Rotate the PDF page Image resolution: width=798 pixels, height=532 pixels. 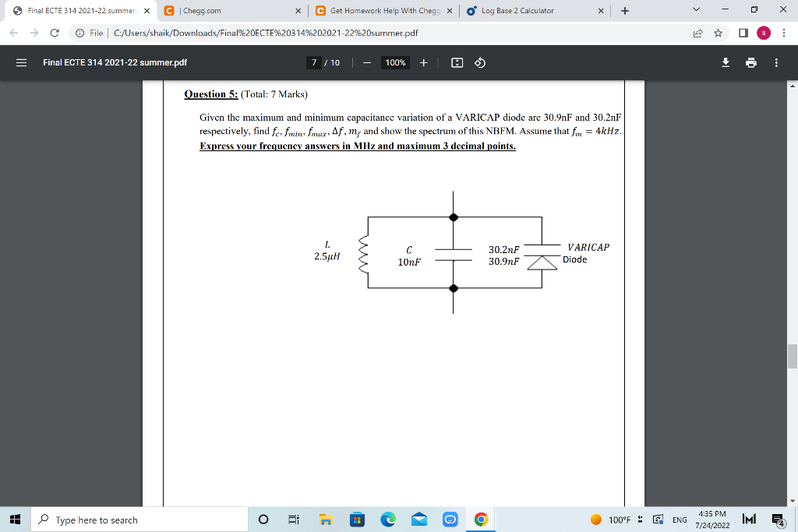point(480,62)
